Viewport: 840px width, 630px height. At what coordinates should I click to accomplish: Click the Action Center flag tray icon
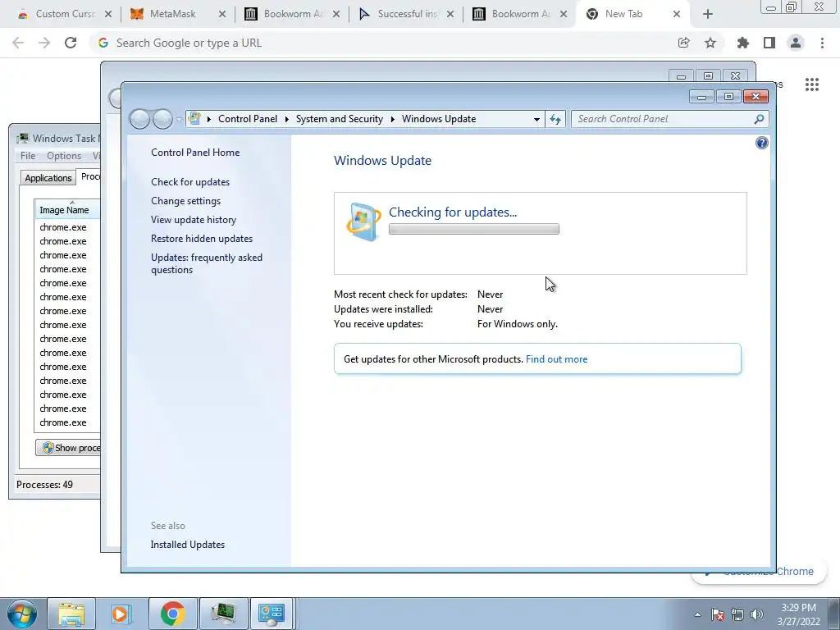[718, 614]
